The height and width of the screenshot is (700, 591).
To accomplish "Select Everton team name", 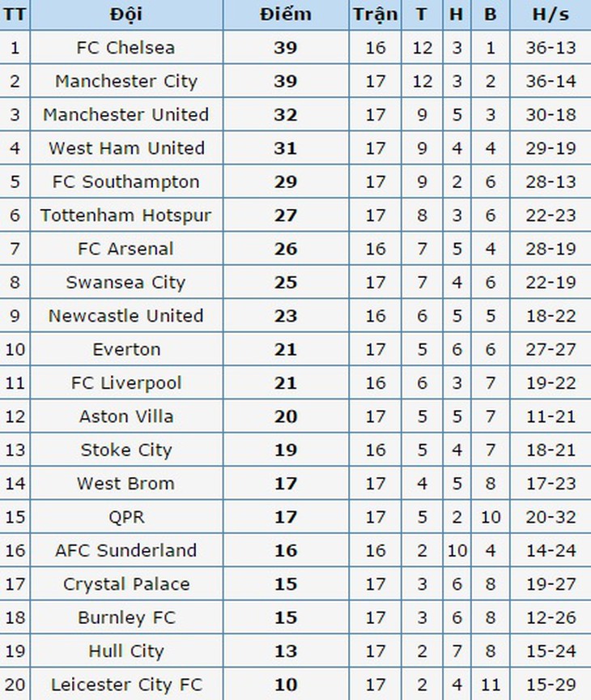I will [x=126, y=349].
